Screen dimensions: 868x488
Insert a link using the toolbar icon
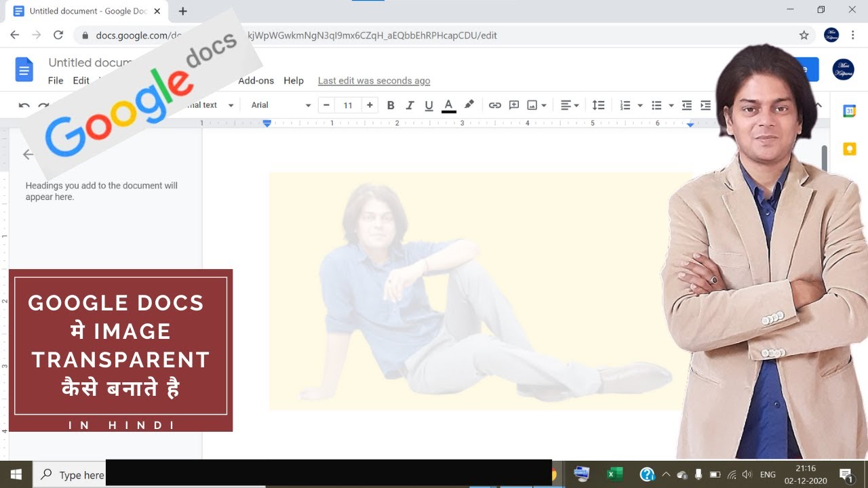(495, 105)
